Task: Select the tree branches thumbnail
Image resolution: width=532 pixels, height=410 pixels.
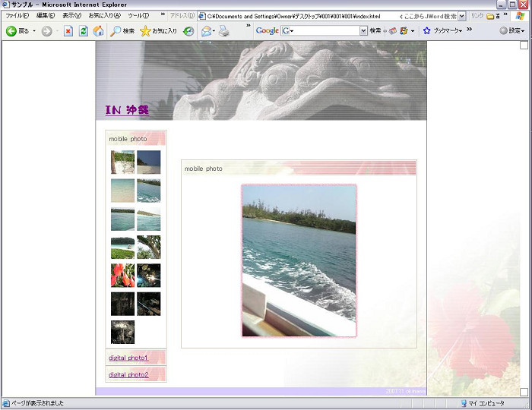Action: click(x=149, y=247)
